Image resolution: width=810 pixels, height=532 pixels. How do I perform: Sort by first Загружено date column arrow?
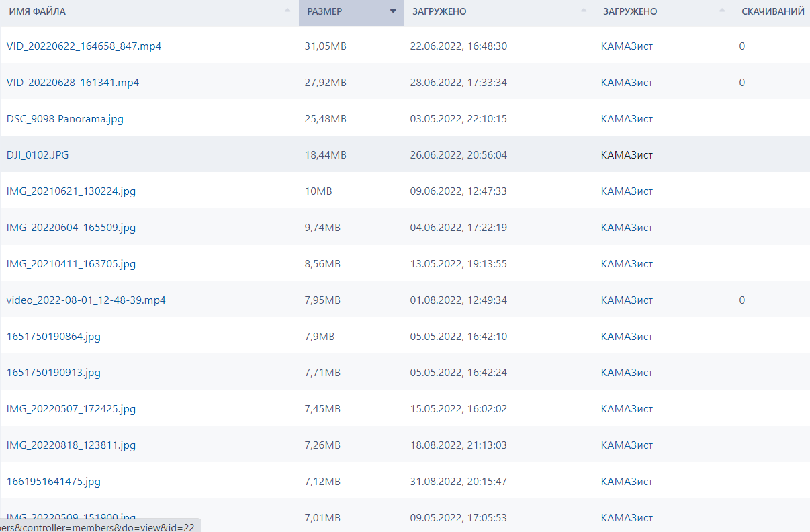pyautogui.click(x=582, y=11)
